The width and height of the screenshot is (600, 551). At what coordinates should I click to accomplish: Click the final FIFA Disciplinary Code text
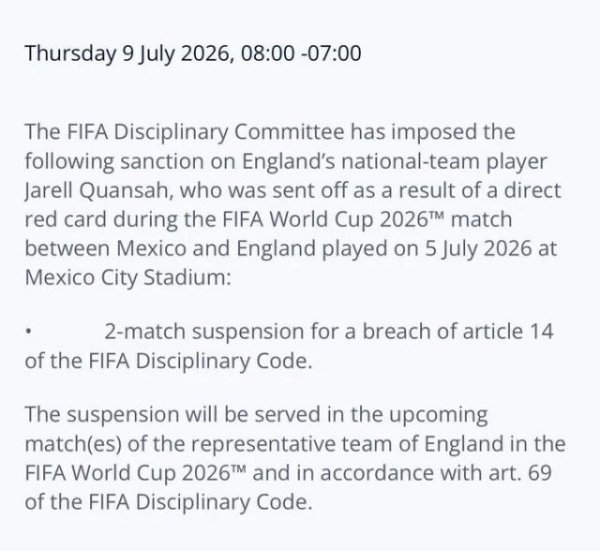[198, 502]
